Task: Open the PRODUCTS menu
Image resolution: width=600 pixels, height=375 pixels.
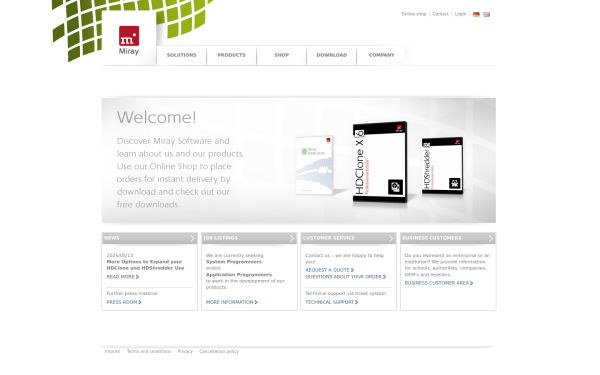Action: click(232, 55)
